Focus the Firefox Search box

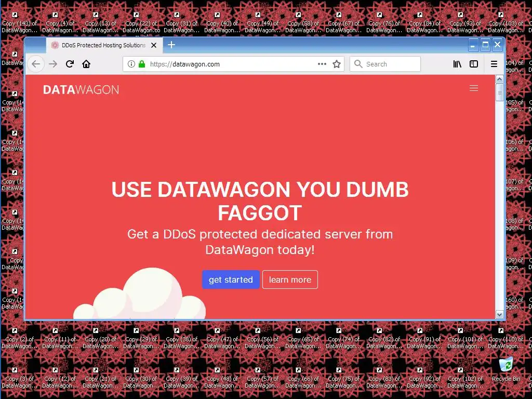click(385, 64)
